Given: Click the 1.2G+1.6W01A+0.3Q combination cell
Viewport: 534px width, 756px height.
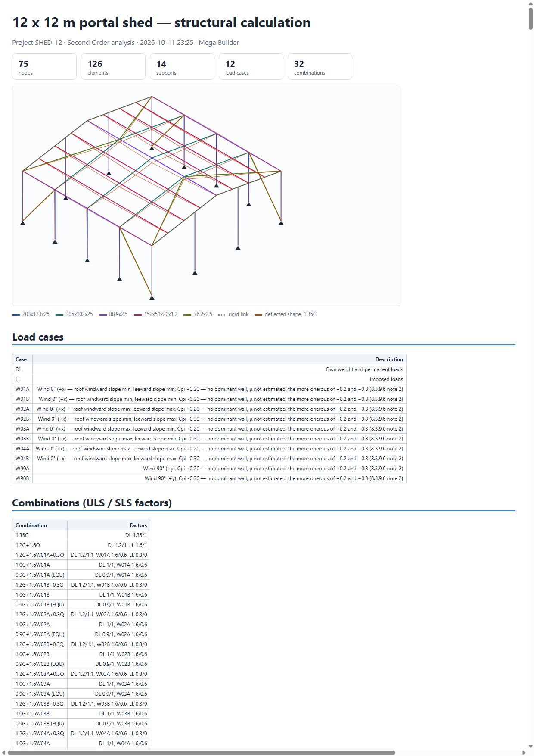Looking at the screenshot, I should (40, 555).
